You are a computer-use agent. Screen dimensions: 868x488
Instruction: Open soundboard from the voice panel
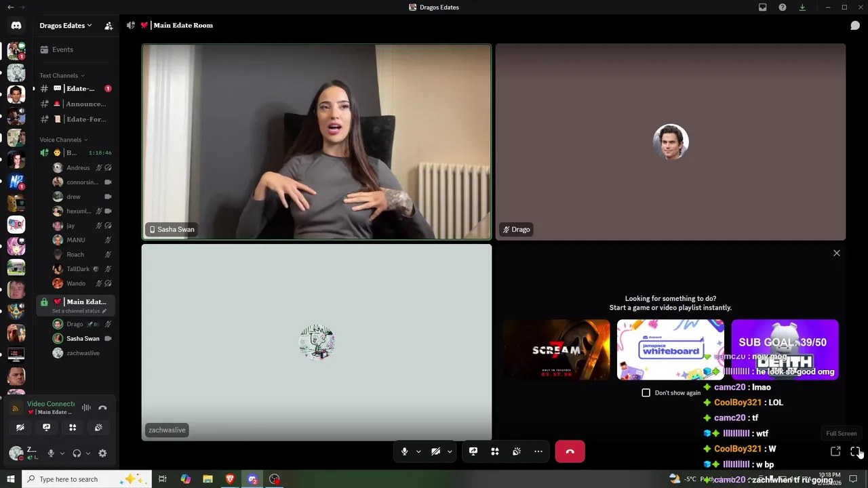[x=98, y=428]
